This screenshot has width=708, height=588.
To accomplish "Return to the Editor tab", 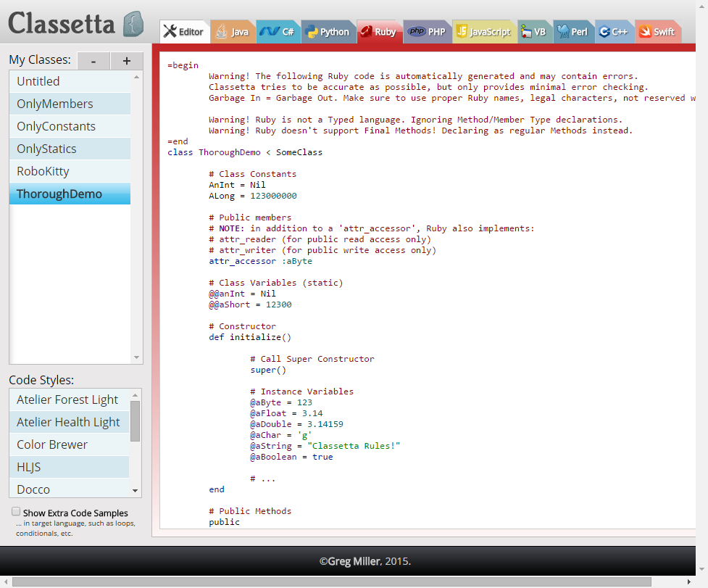I will point(183,31).
